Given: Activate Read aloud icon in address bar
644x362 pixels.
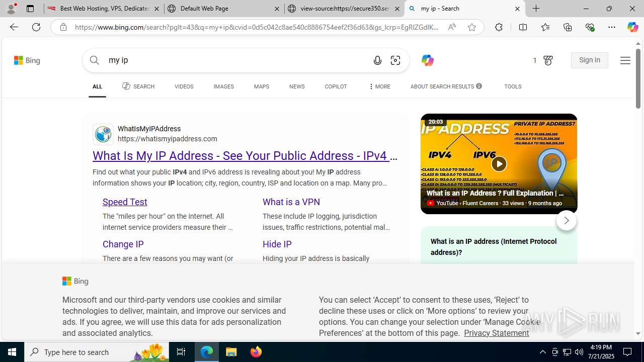Looking at the screenshot, I should (452, 27).
